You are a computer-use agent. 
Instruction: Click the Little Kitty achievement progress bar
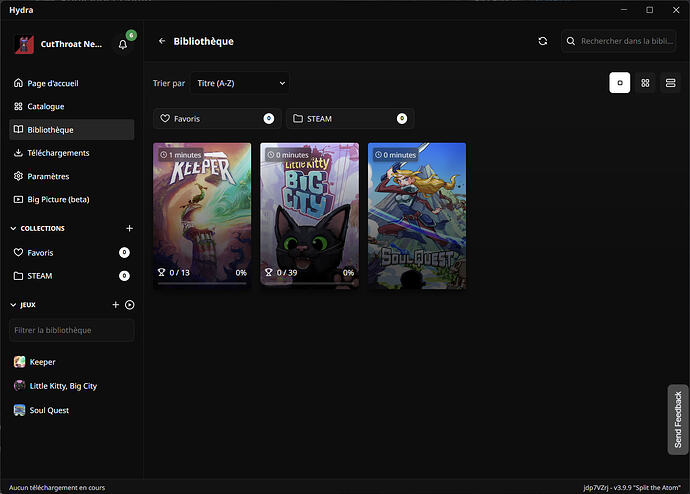click(309, 283)
